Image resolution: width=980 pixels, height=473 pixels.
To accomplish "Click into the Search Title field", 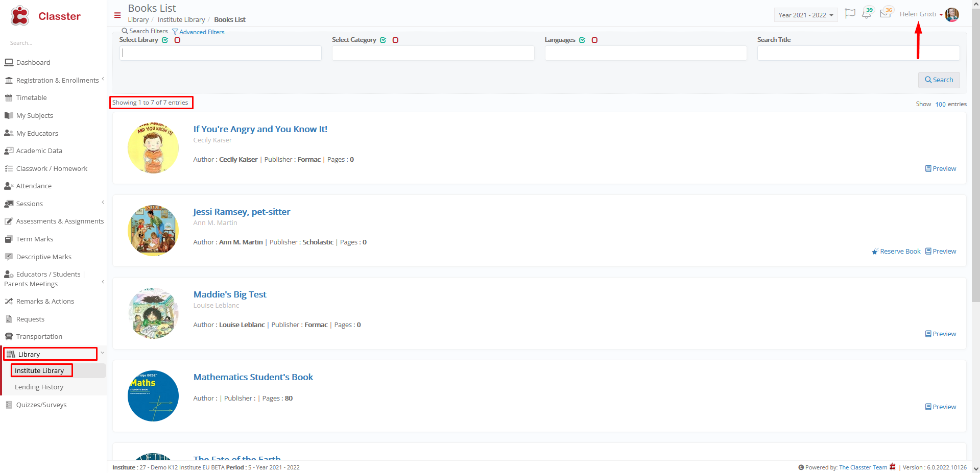I will [x=858, y=53].
